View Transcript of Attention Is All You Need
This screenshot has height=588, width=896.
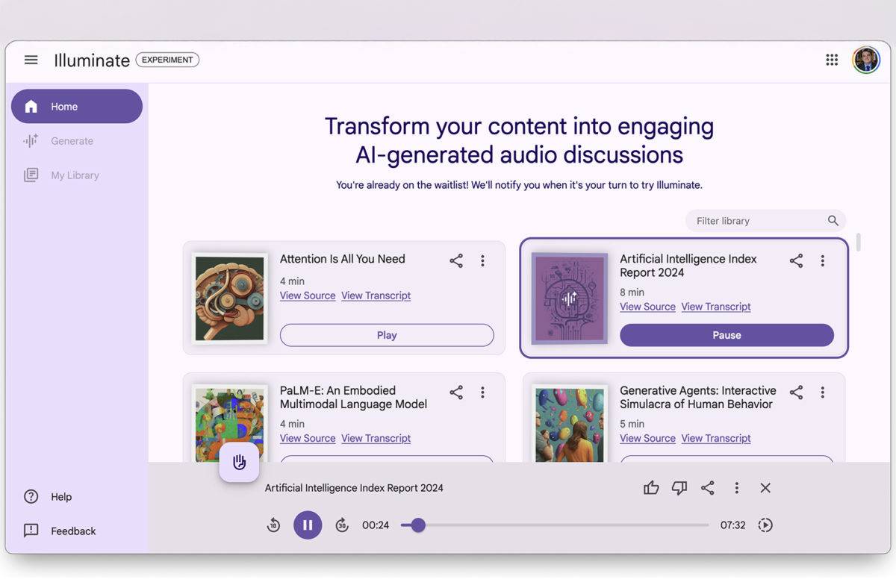[x=376, y=295]
